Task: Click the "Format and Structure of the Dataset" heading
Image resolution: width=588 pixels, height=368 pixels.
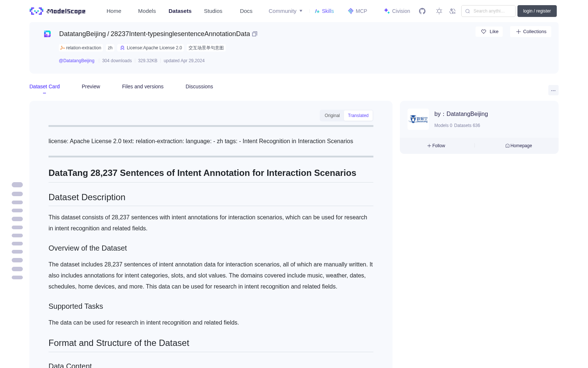Action: (x=119, y=343)
